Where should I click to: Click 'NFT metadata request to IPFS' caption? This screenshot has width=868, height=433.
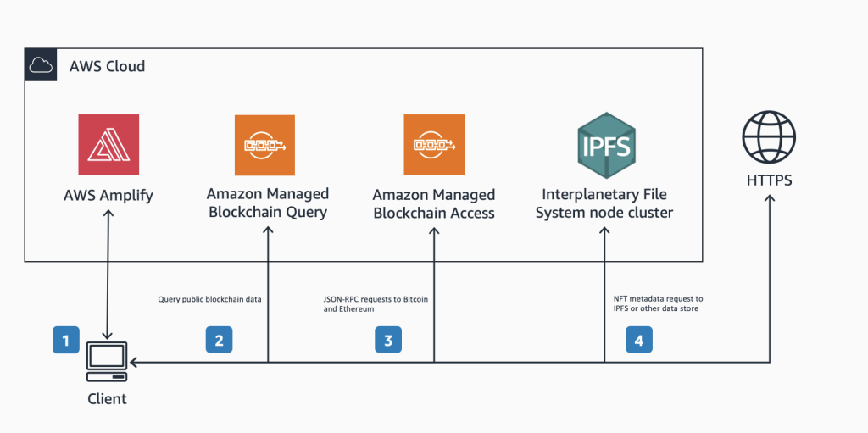coord(659,303)
